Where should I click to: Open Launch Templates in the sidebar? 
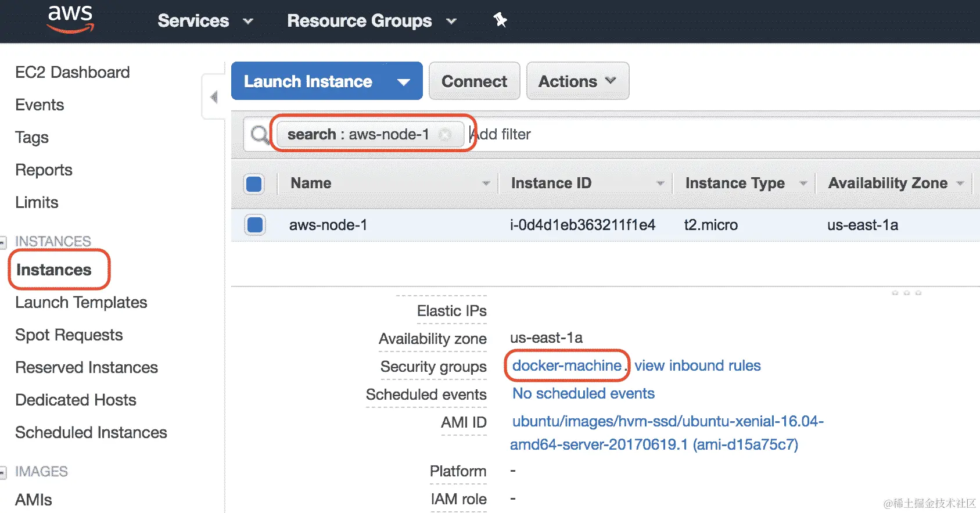[x=81, y=303]
